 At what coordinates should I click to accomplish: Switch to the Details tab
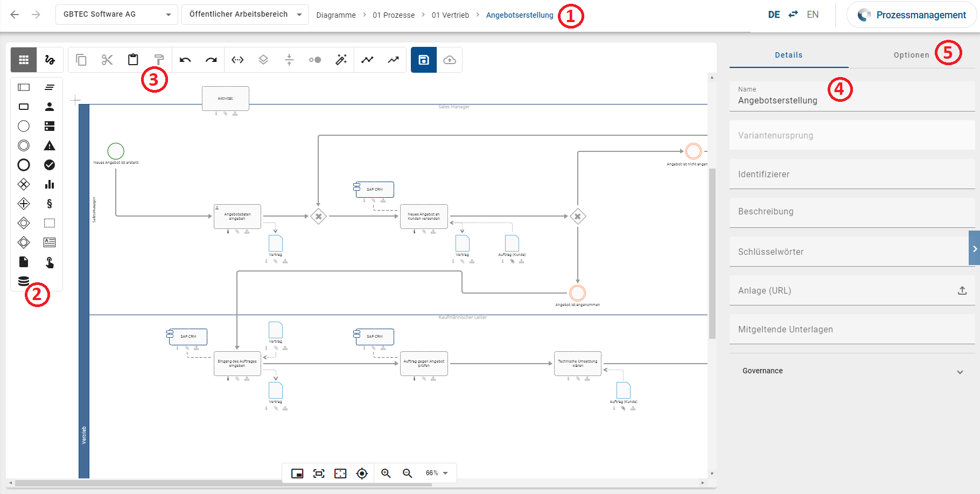(788, 55)
